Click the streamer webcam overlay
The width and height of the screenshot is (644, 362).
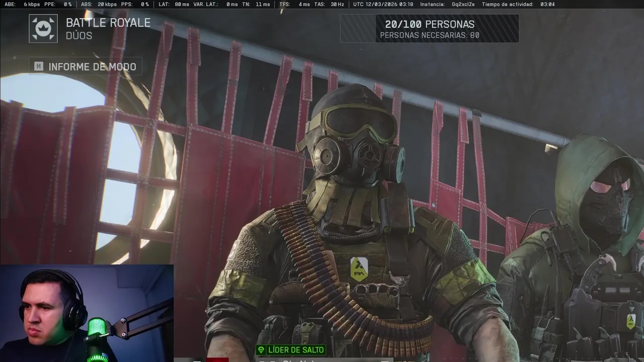pos(87,313)
